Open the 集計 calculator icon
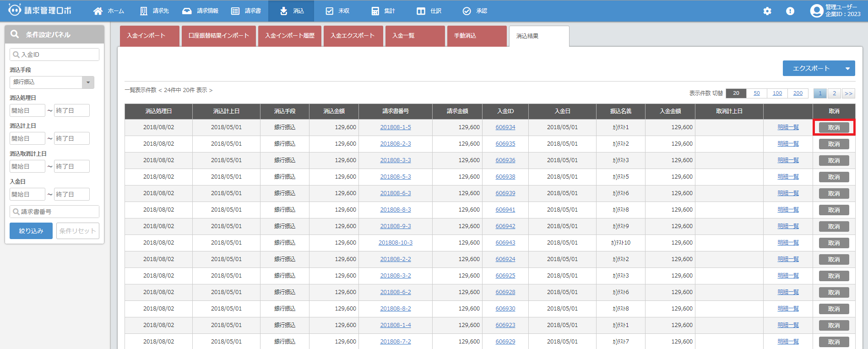This screenshot has width=868, height=349. click(375, 11)
